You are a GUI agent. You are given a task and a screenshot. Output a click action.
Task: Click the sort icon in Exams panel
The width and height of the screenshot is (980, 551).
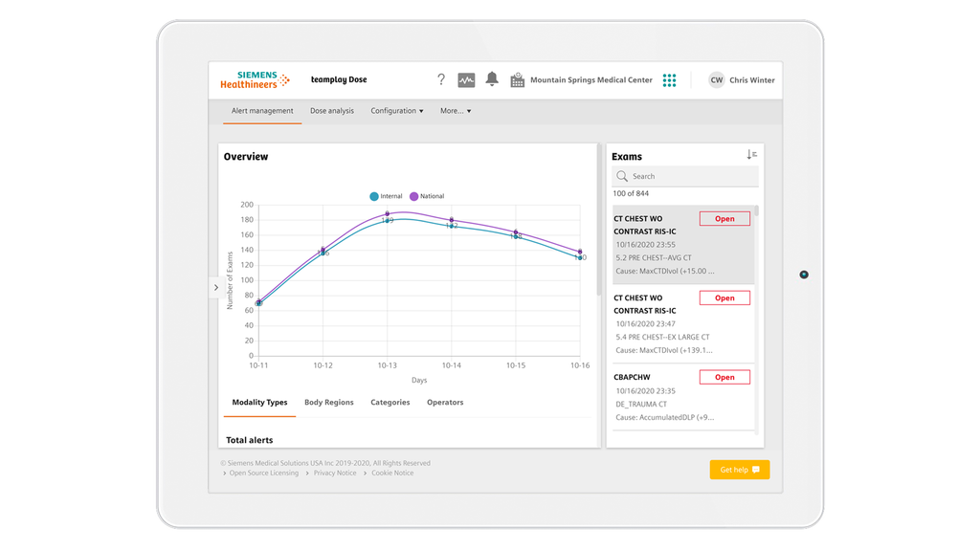tap(750, 154)
